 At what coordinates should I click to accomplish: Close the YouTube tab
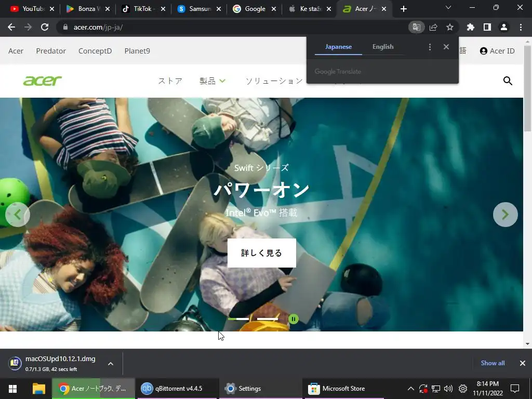52,9
